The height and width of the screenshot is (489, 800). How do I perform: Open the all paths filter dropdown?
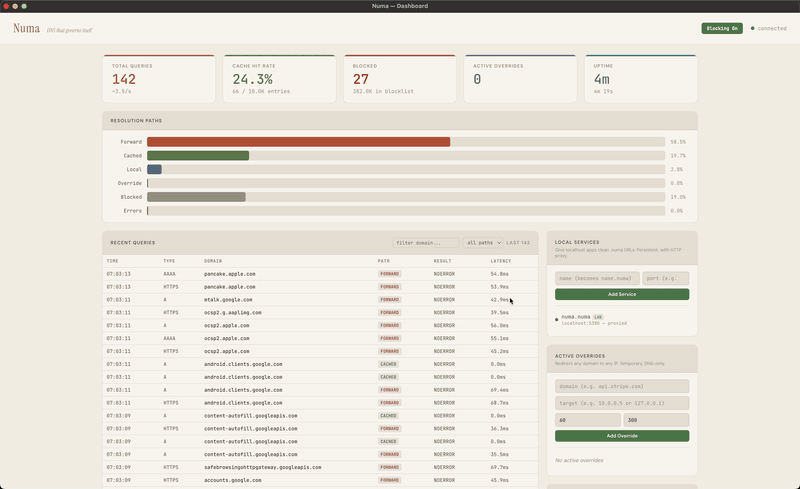[x=482, y=243]
